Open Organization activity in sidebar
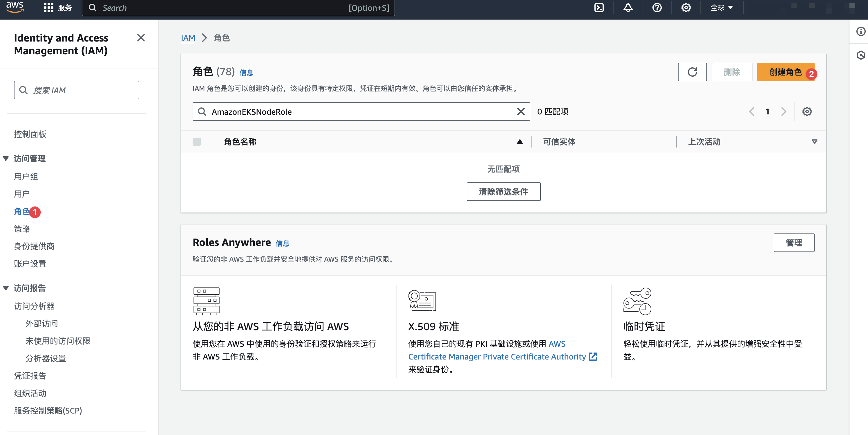This screenshot has width=868, height=435. tap(30, 393)
